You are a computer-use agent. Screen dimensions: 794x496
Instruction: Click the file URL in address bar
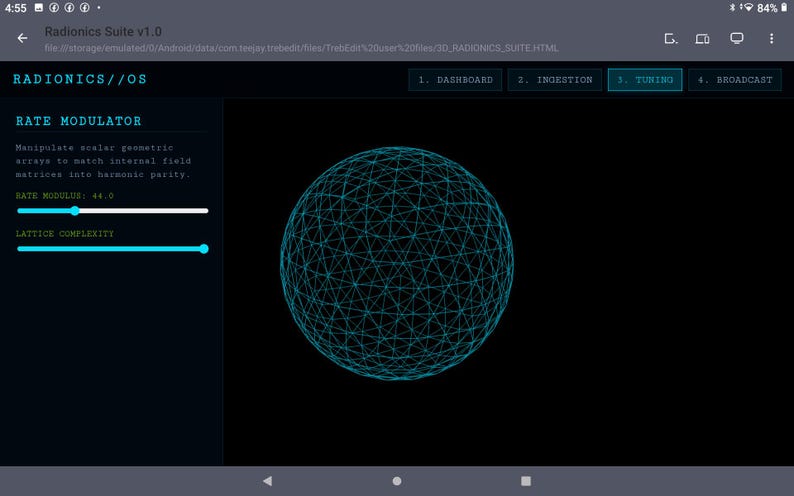[x=301, y=48]
